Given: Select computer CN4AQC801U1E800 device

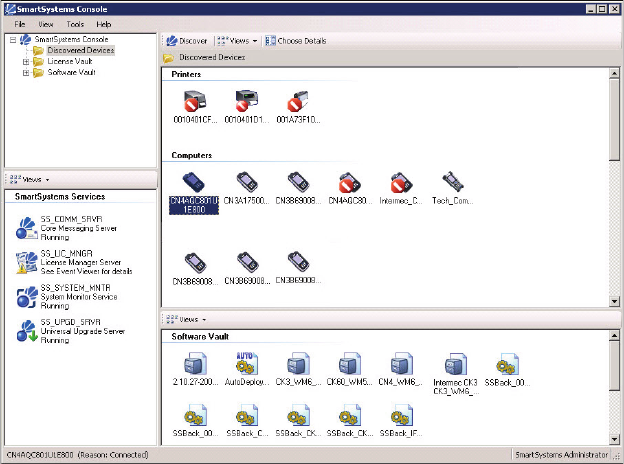Looking at the screenshot, I should click(194, 193).
